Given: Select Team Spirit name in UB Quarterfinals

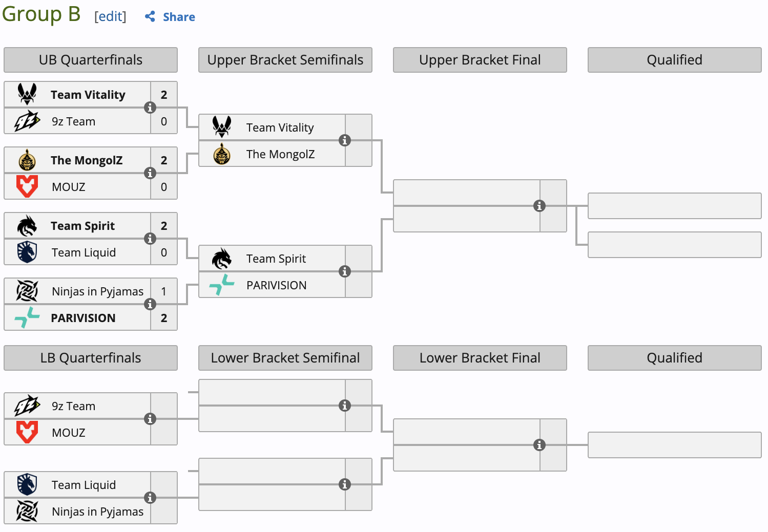Looking at the screenshot, I should 82,226.
